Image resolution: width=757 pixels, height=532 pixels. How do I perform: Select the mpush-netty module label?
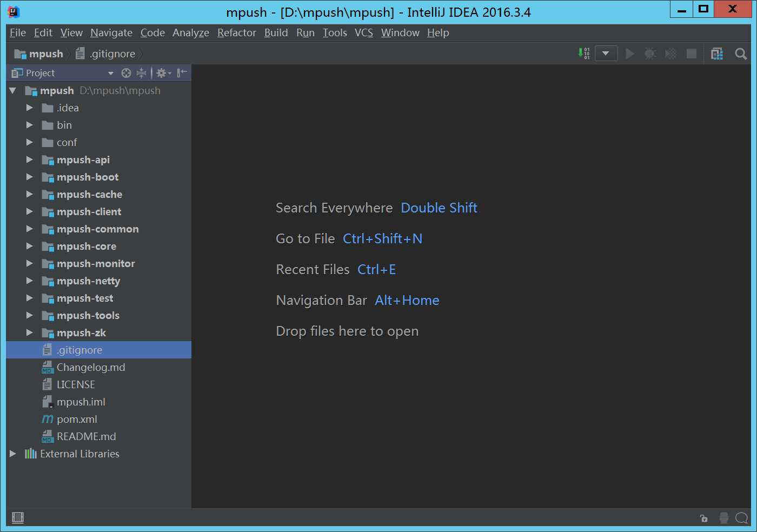point(89,281)
